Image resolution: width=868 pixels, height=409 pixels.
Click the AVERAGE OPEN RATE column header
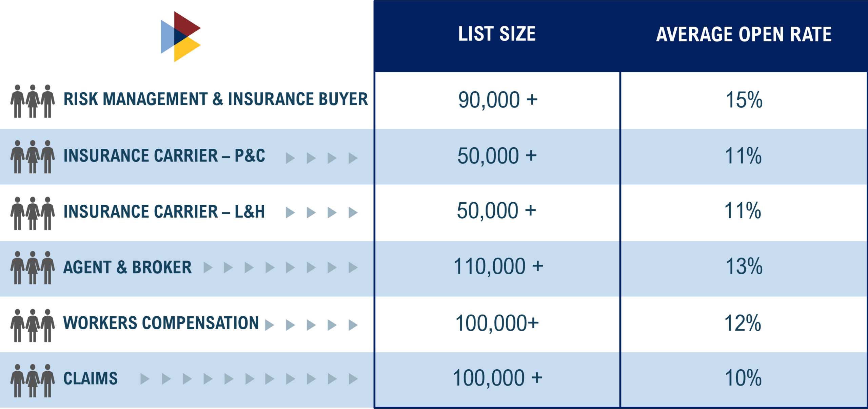click(x=744, y=34)
